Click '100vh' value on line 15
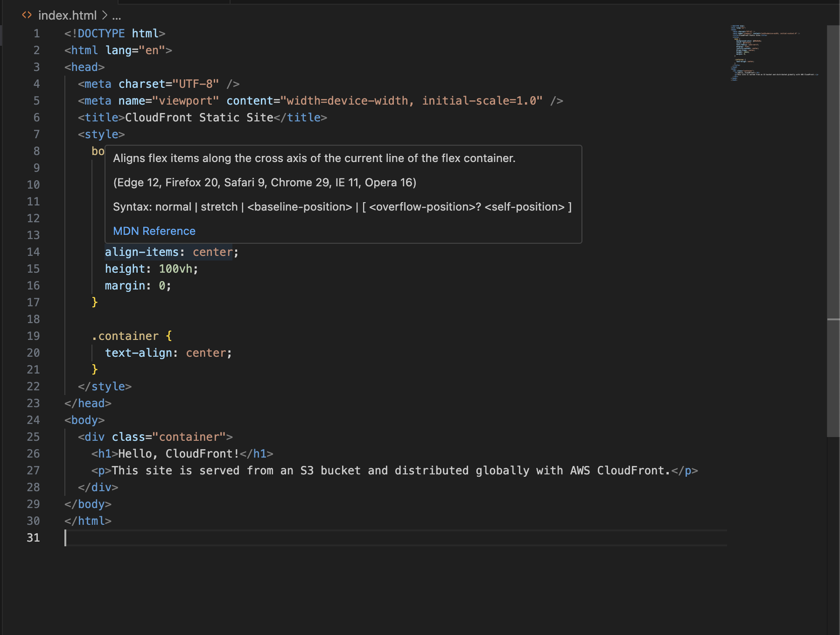840x635 pixels. point(175,269)
